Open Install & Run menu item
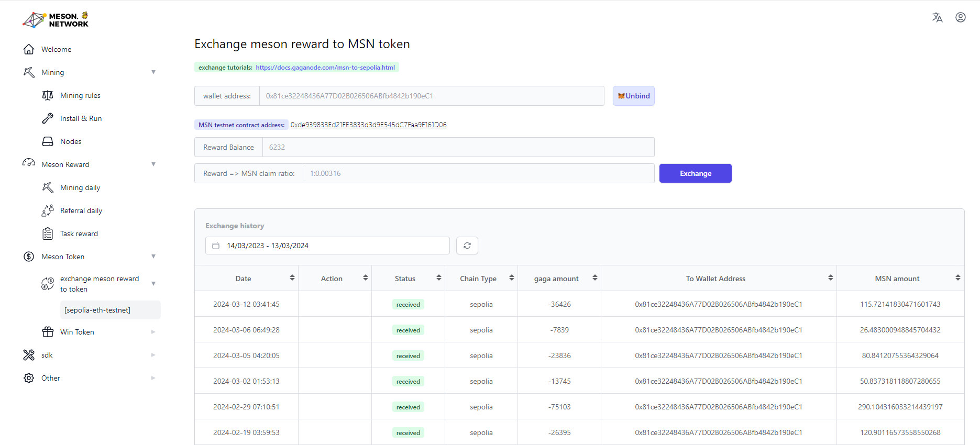980x445 pixels. tap(81, 118)
